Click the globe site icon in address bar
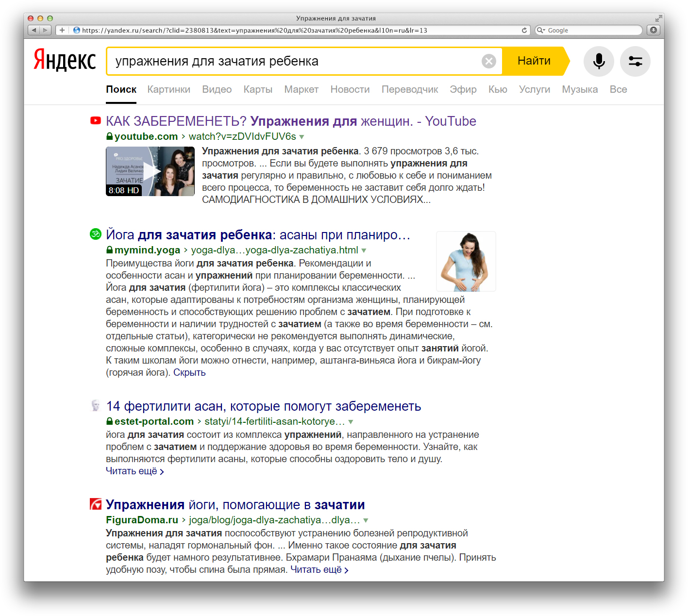 76,30
